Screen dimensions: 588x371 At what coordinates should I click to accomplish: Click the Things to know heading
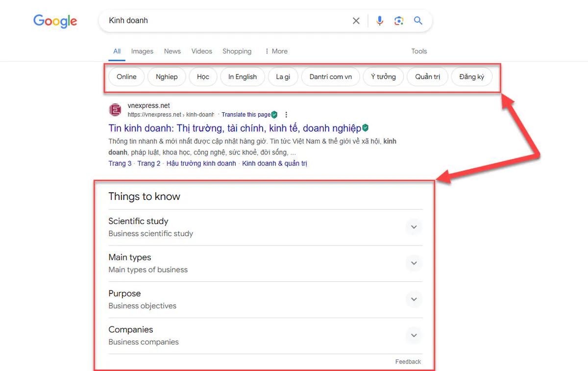(x=145, y=197)
